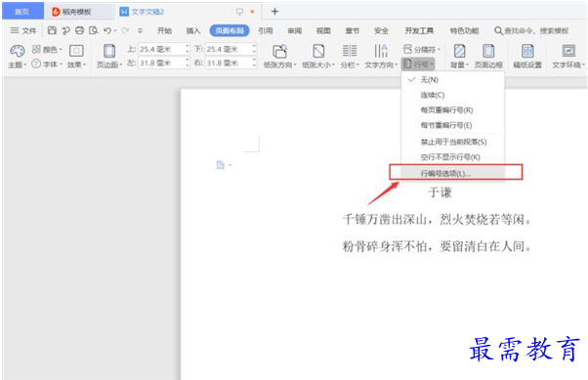Screen dimensions: 588x380
Task: Open the 文字方向 text direction dropdown
Action: [x=381, y=57]
